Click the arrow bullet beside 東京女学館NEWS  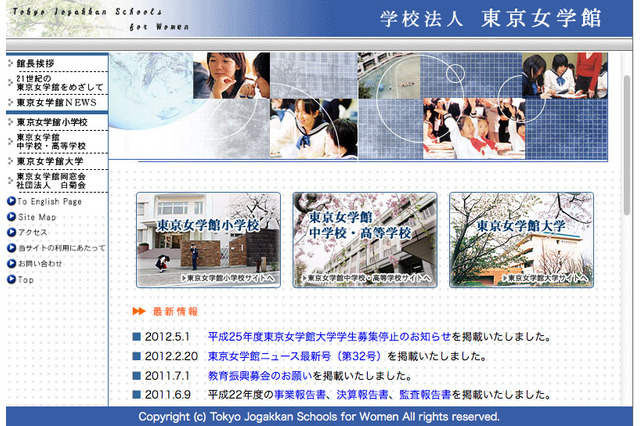point(10,102)
